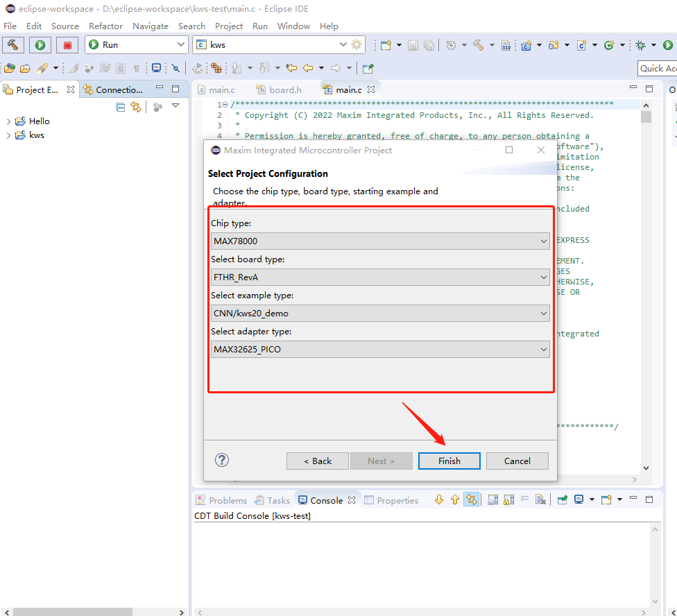Expand the kws project tree node
Viewport: 677px width, 616px height.
point(8,135)
